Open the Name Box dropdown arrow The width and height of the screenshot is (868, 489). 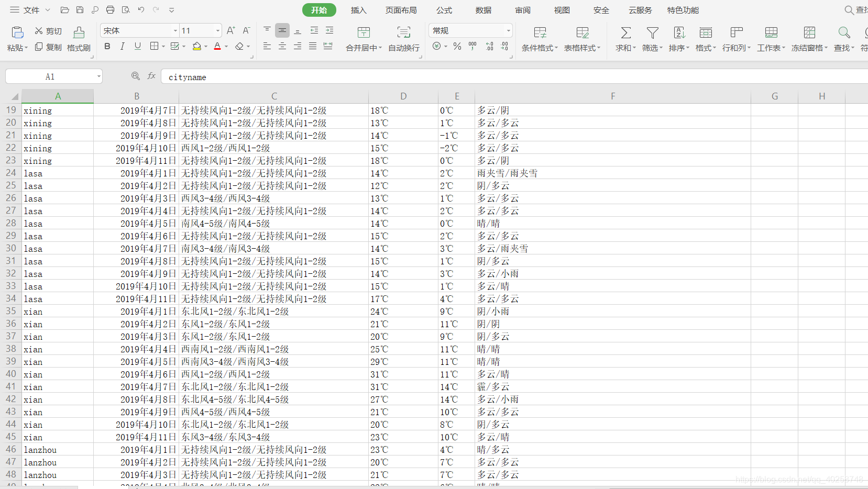98,76
